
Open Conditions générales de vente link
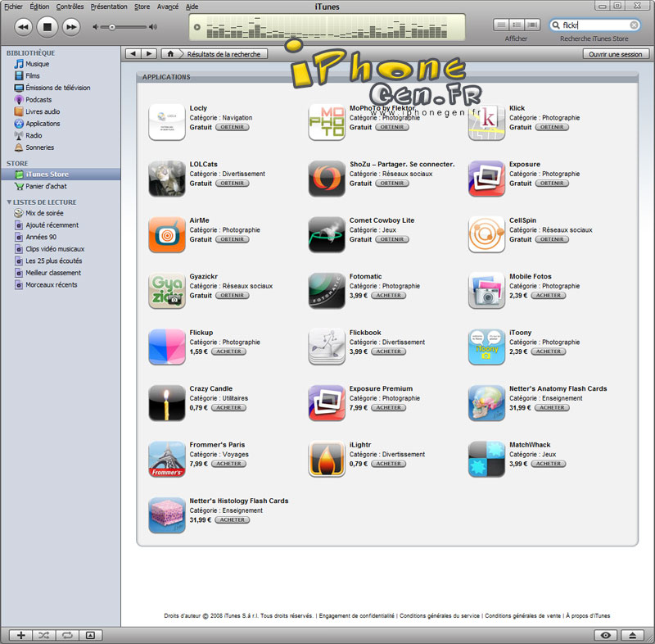tap(522, 616)
